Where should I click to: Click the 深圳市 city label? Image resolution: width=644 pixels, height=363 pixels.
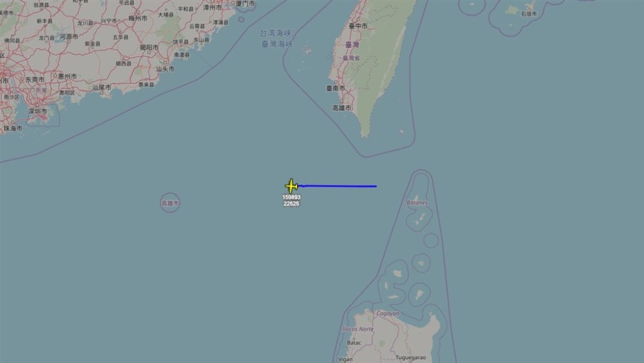[x=37, y=111]
